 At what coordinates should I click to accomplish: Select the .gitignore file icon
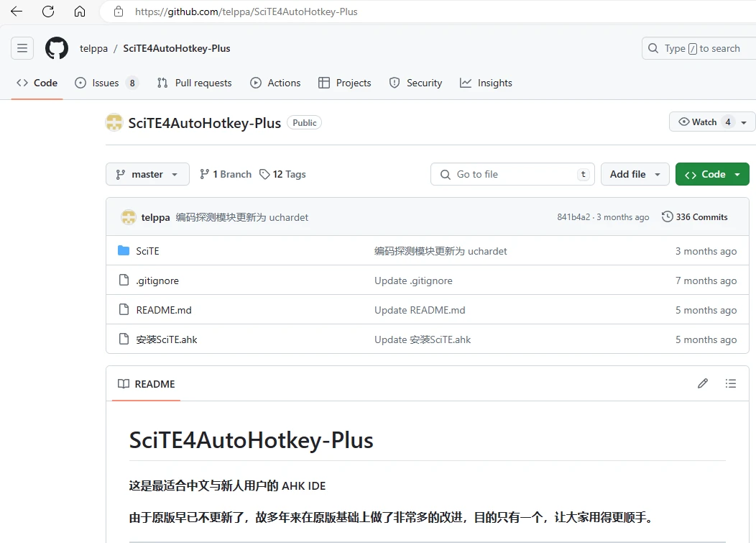[x=124, y=280]
